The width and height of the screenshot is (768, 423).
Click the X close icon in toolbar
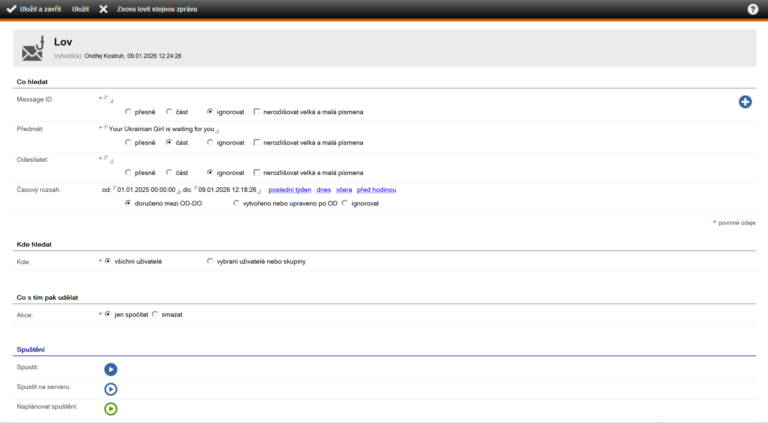click(x=103, y=9)
